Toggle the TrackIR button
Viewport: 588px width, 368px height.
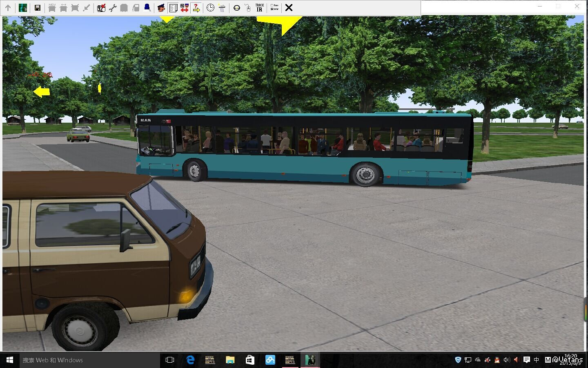[260, 8]
